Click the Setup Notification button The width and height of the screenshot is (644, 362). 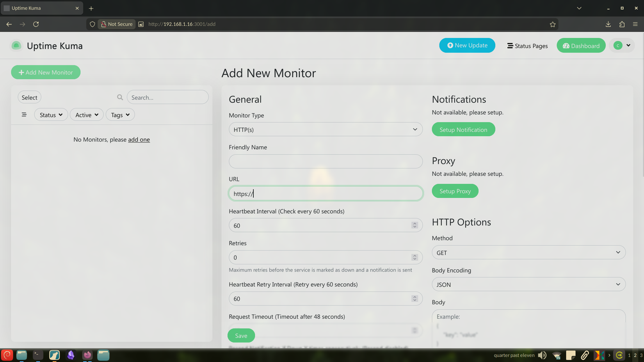pos(463,130)
